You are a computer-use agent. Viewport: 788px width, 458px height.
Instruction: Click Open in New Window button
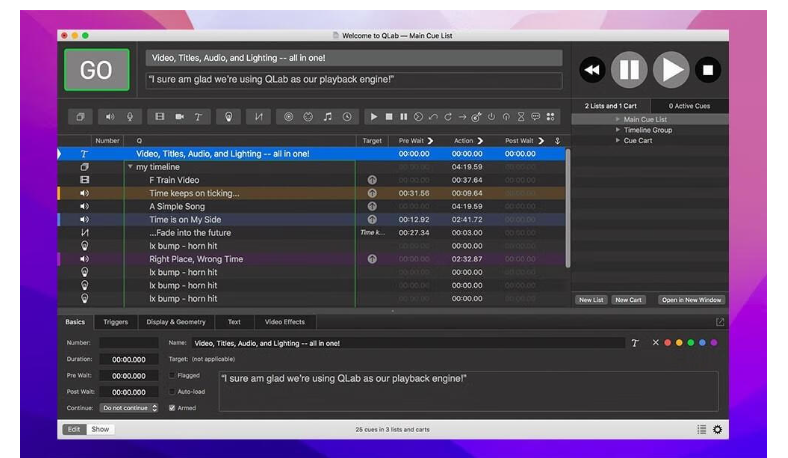691,300
